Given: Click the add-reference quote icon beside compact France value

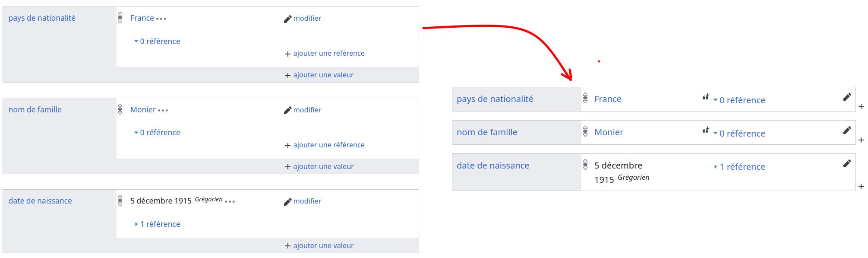Looking at the screenshot, I should [x=706, y=97].
